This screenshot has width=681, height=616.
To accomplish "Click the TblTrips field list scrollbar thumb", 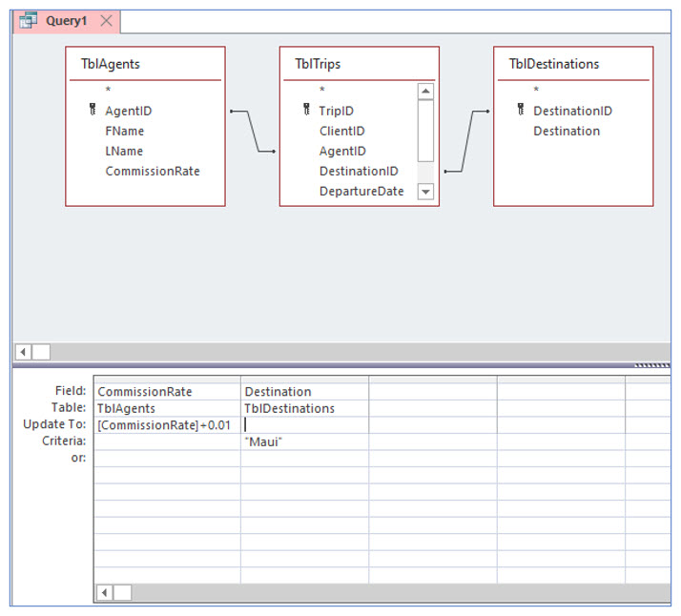I will (425, 131).
